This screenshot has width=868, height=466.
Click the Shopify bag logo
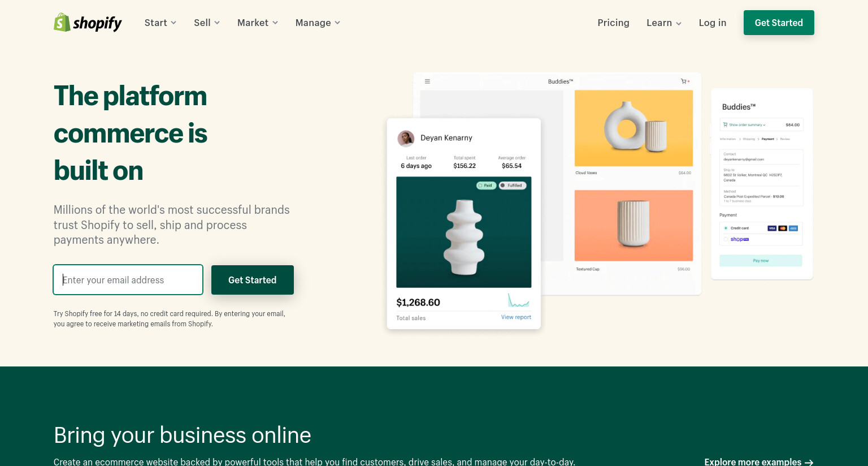tap(62, 22)
